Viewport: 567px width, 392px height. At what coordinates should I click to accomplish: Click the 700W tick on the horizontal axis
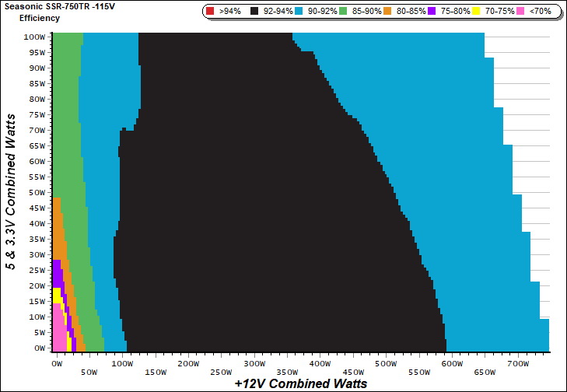coord(518,364)
